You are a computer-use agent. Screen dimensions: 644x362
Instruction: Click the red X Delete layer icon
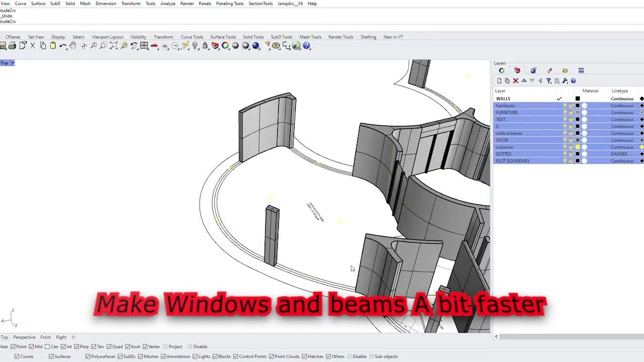[x=516, y=80]
